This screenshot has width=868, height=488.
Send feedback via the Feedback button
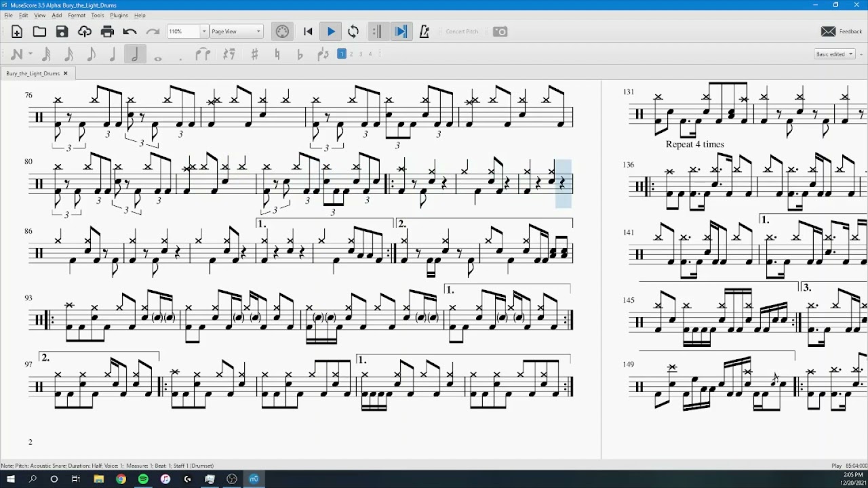(x=842, y=31)
